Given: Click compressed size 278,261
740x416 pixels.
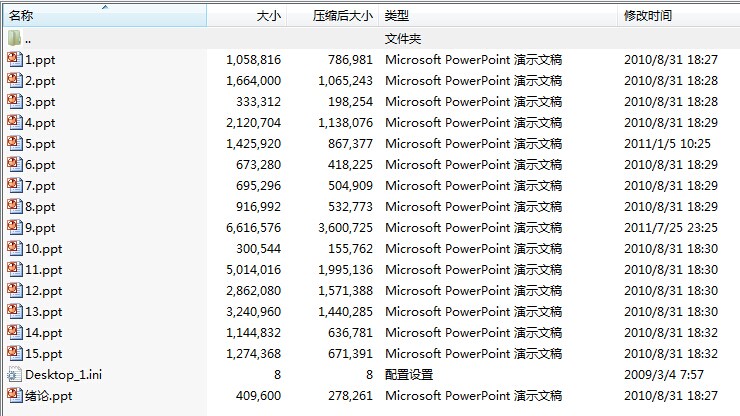Looking at the screenshot, I should [x=351, y=396].
